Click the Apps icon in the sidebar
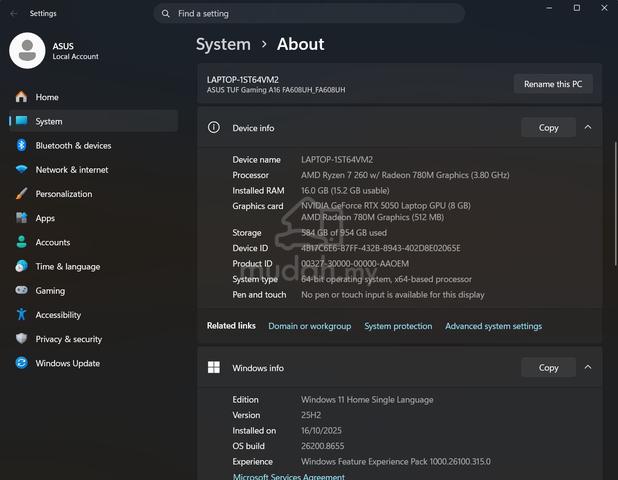Viewport: 618px width, 480px height. (21, 218)
